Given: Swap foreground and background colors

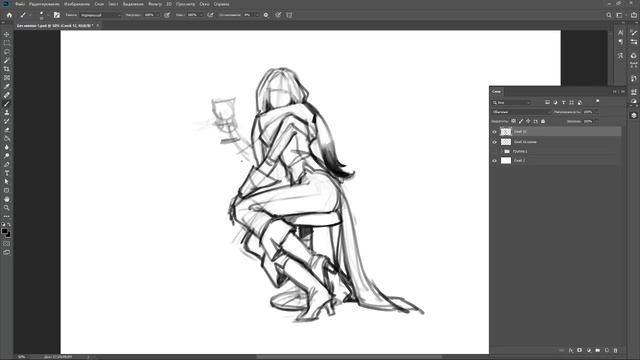Looking at the screenshot, I should coord(9,224).
